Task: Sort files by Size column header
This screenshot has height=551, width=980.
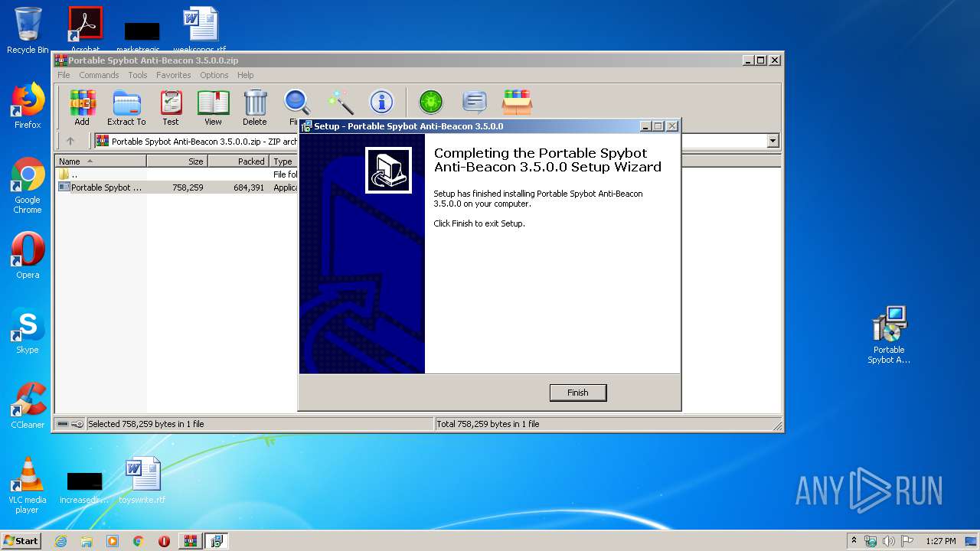Action: click(177, 161)
